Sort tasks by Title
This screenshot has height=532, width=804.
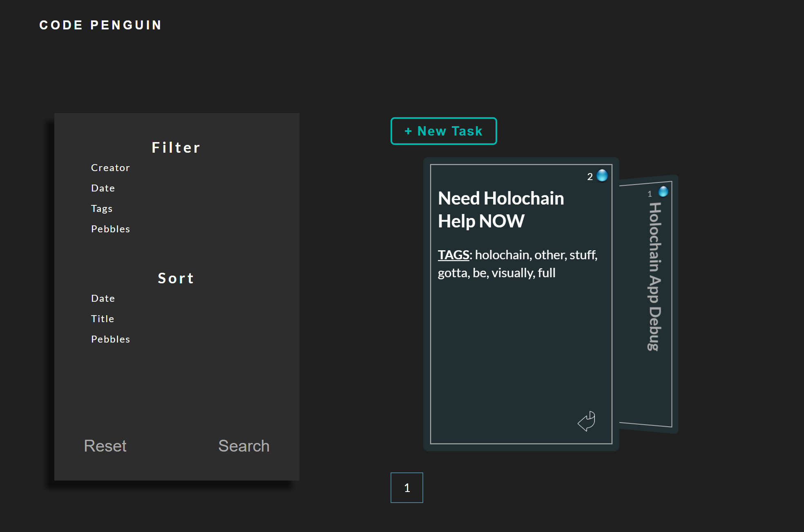(x=103, y=319)
